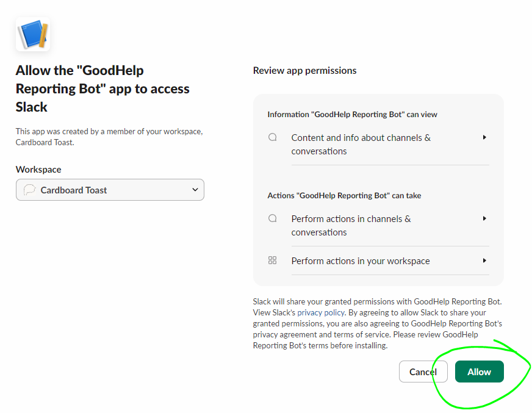
Task: Open Slack's privacy policy link
Action: (320, 312)
